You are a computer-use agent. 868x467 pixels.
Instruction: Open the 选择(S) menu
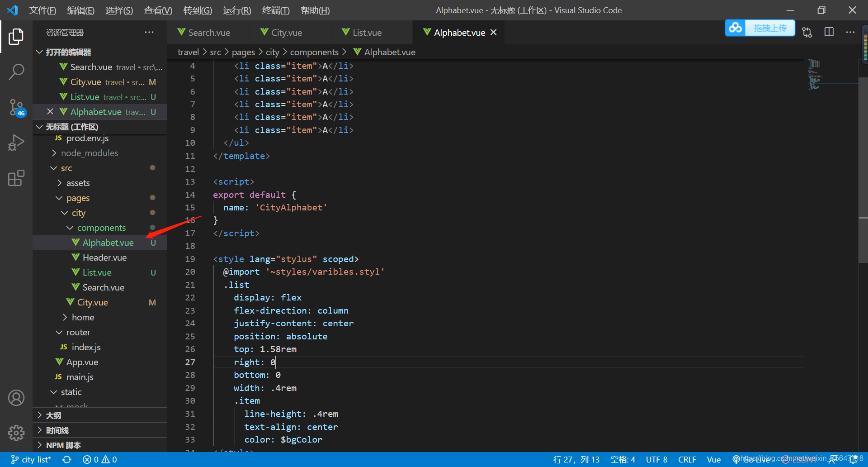(119, 10)
